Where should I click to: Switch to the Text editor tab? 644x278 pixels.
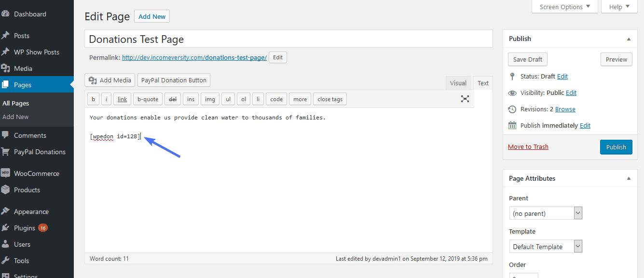coord(483,83)
